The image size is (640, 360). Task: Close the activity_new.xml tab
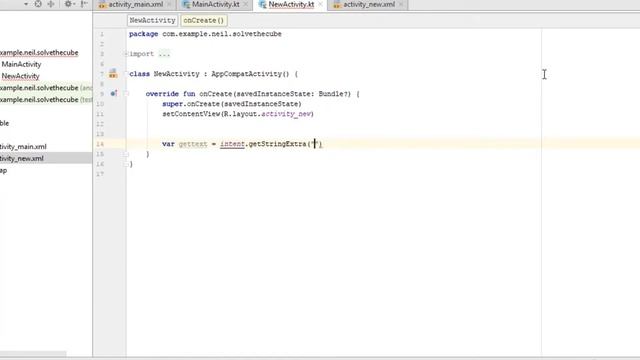click(x=401, y=4)
